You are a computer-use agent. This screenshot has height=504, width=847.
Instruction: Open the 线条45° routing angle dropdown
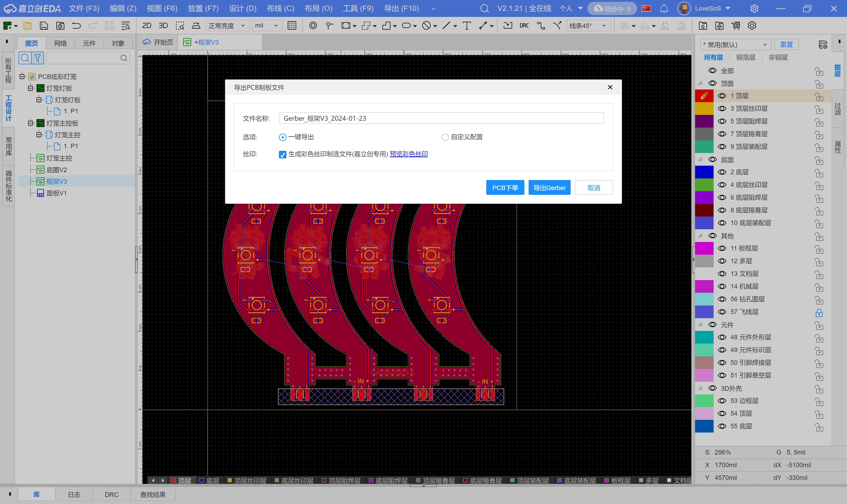(x=588, y=25)
